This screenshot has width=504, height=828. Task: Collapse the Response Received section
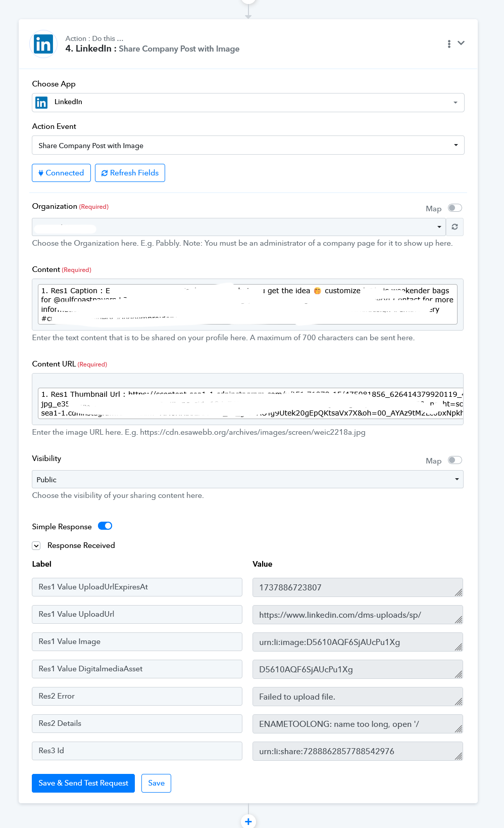coord(36,545)
